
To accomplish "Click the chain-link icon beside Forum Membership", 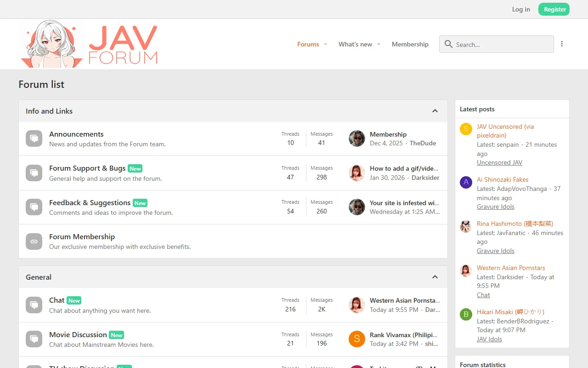I will (34, 241).
